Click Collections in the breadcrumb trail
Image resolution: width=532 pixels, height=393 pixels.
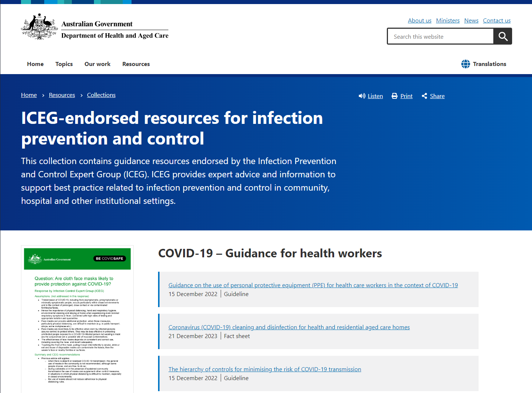(x=101, y=95)
